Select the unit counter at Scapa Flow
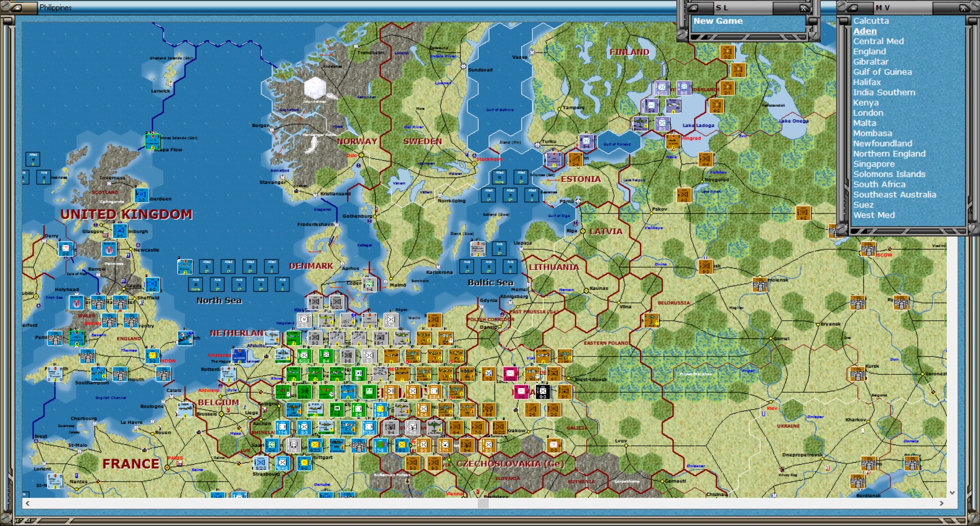The image size is (980, 526). 152,141
